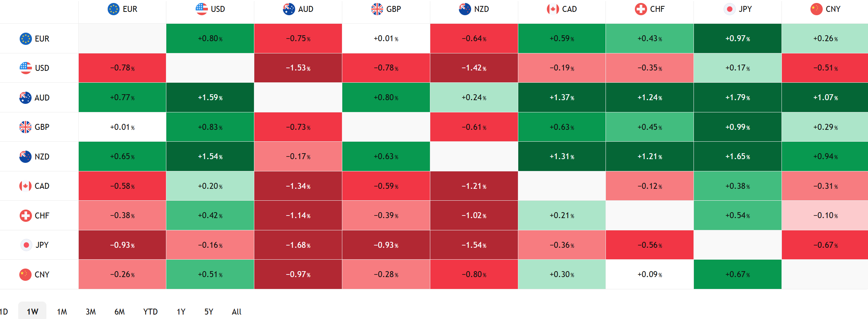This screenshot has width=868, height=319.
Task: Click the NZD flag icon in column header
Action: tap(465, 9)
